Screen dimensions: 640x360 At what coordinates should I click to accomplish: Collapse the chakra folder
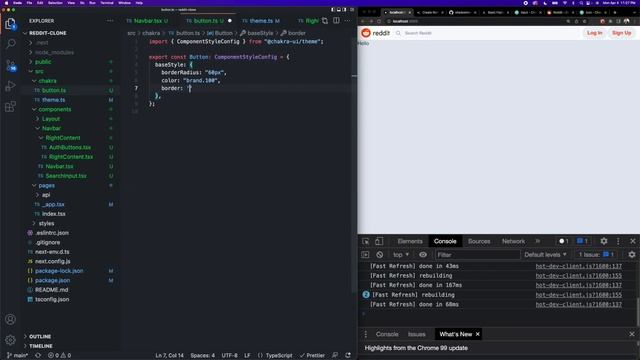coord(47,81)
